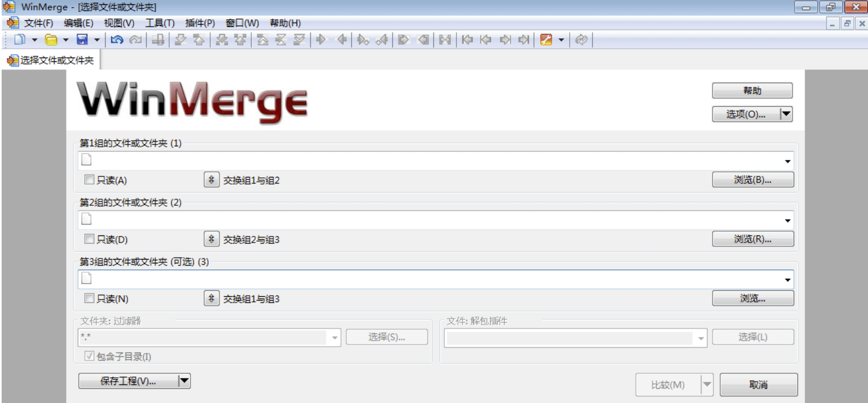Swap groups 1 and 2 icon button
The image size is (868, 403).
[x=211, y=180]
